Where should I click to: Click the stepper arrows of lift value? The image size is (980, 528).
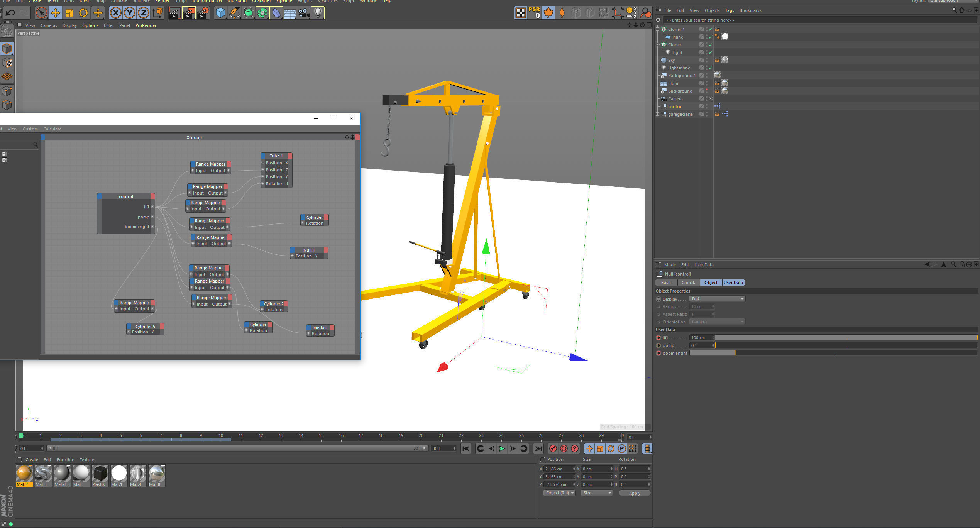[x=713, y=338]
